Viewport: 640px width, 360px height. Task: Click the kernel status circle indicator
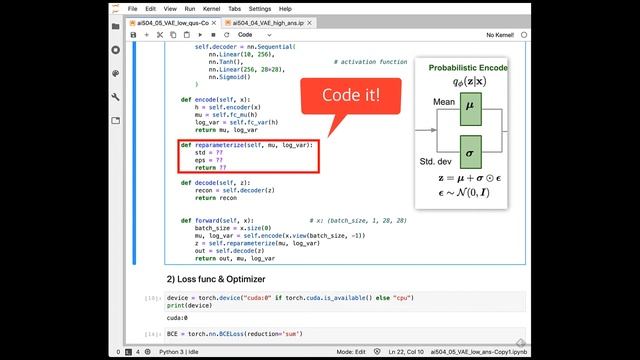(524, 35)
